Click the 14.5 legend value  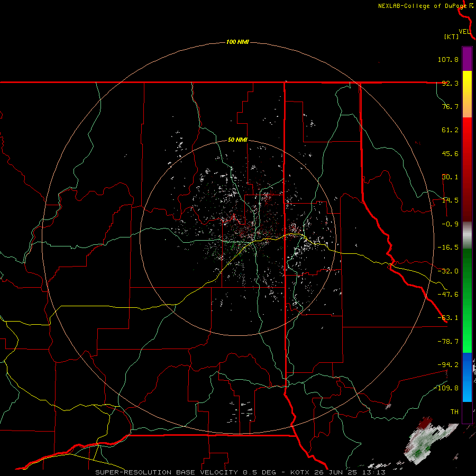(450, 200)
